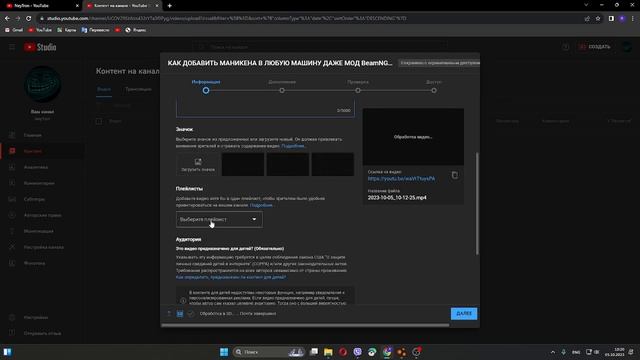Go to the Информация step
The width and height of the screenshot is (640, 360).
click(206, 86)
